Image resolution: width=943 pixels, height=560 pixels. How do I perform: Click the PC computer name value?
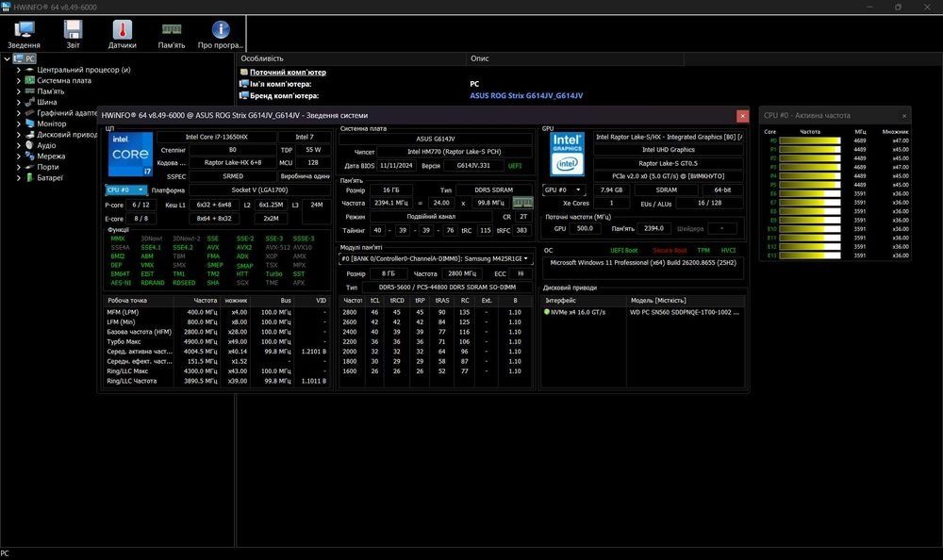pyautogui.click(x=474, y=84)
